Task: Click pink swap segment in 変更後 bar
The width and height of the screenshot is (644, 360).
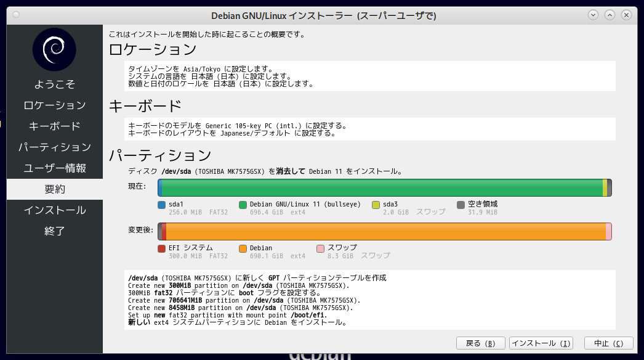Action: point(609,231)
